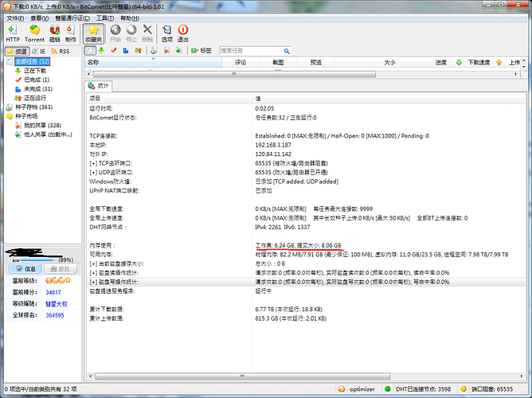Click the 进度 column header
The image size is (532, 398).
click(424, 62)
